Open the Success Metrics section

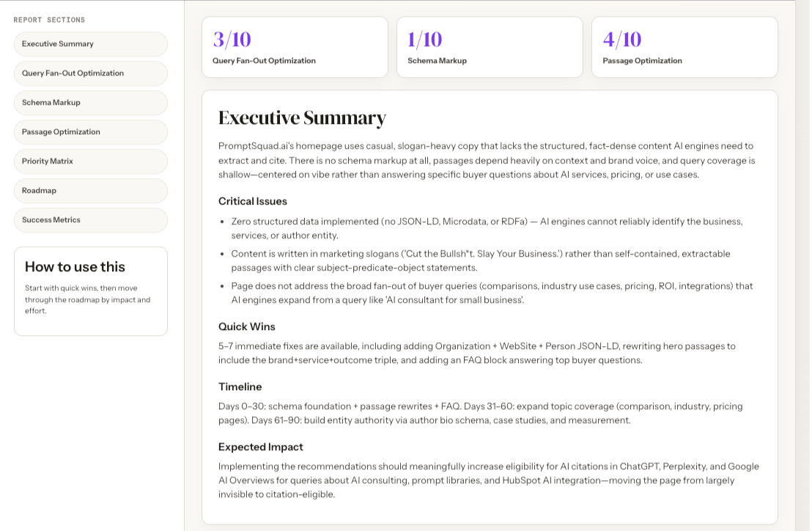(x=91, y=220)
